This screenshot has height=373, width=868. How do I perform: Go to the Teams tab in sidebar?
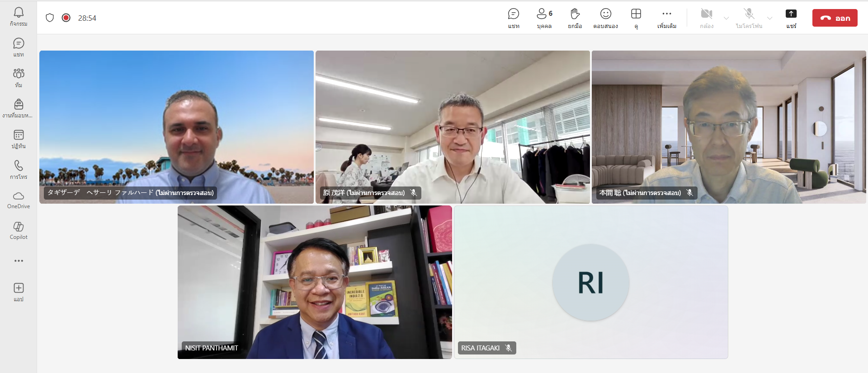coord(19,77)
